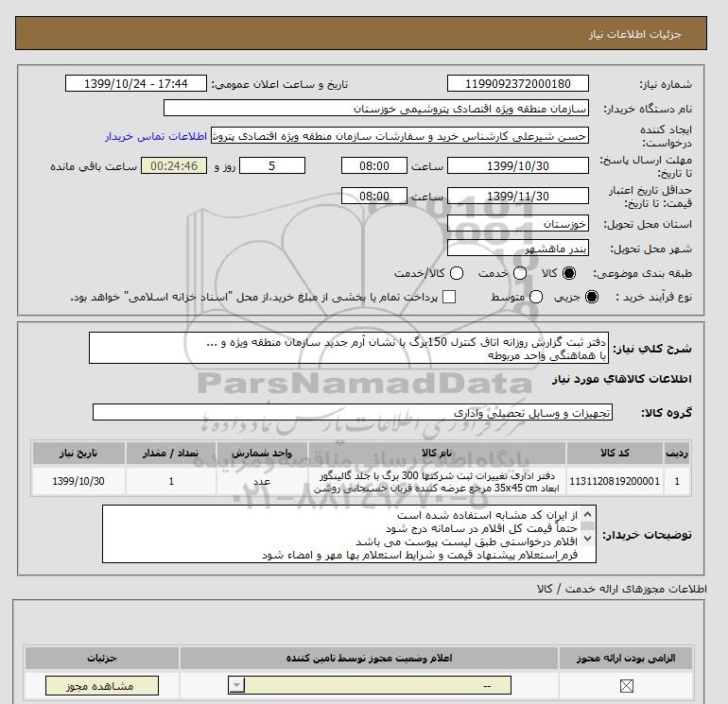Click the واحد شمارش column header
Screen dimensions: 728x704
(262, 453)
